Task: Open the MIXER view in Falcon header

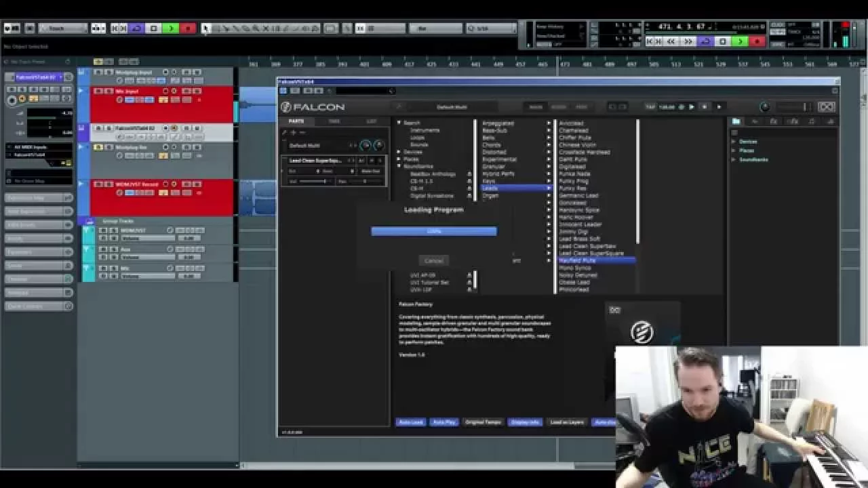Action: click(x=559, y=107)
